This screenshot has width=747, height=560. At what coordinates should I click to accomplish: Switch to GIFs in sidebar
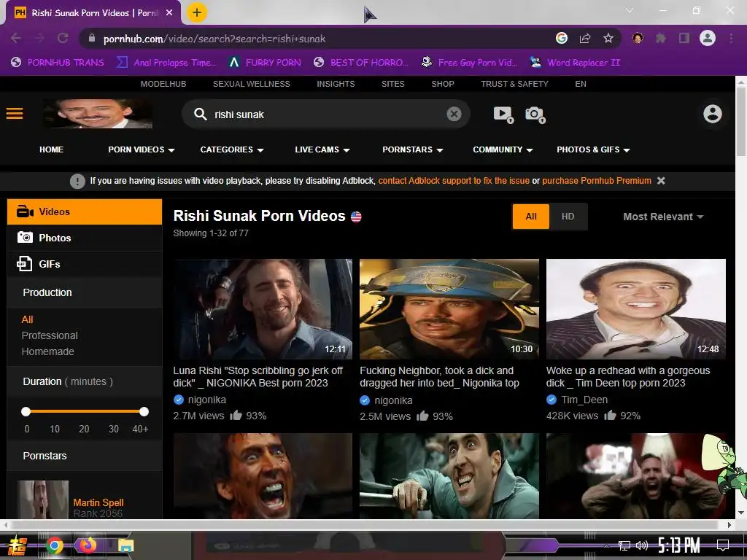(x=85, y=264)
